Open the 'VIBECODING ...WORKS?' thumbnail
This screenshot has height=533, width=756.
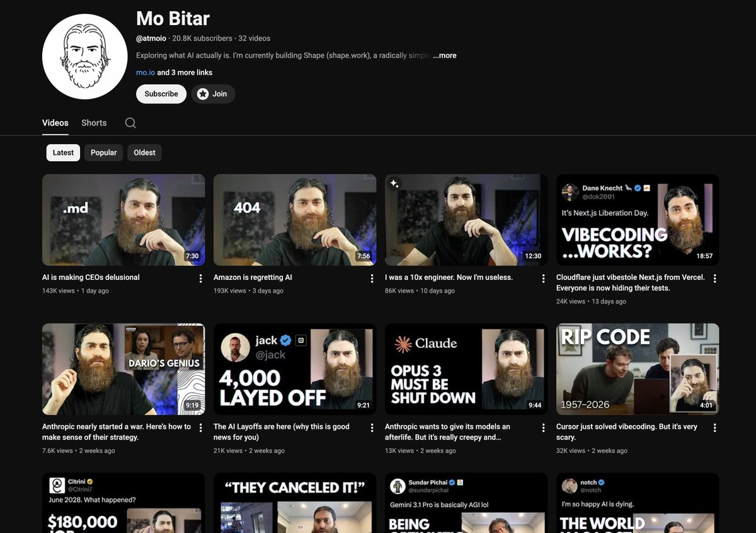(638, 220)
